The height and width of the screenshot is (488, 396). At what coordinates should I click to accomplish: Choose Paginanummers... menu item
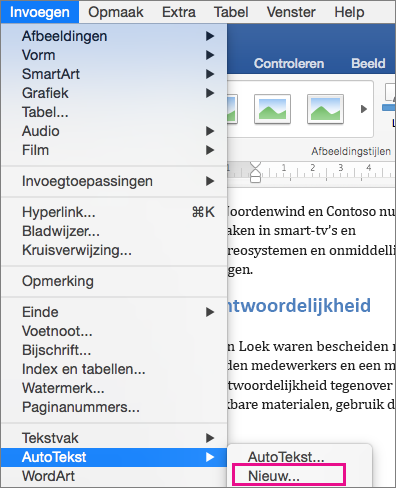114,407
